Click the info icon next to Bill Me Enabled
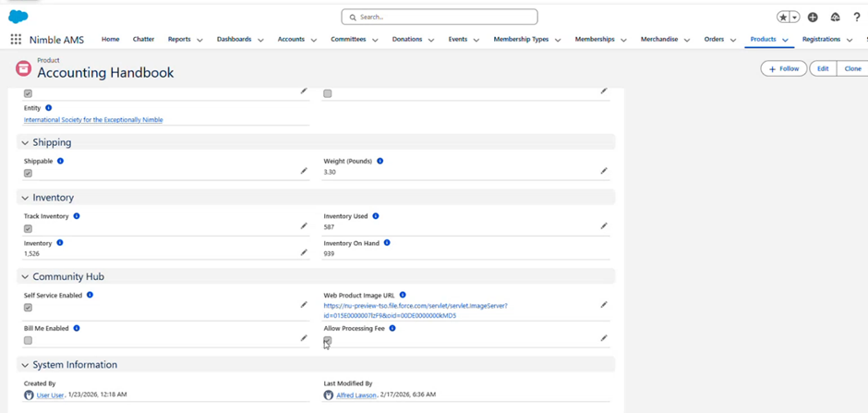 point(77,328)
